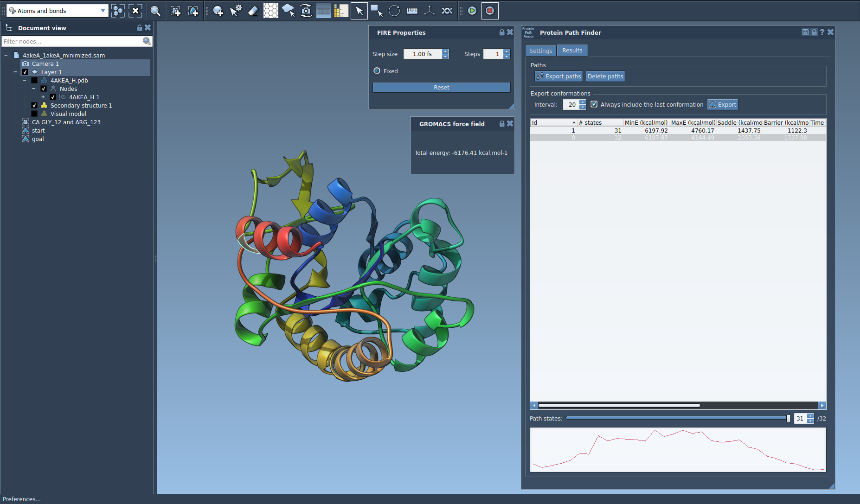Select the ruler measurement tool

pos(412,11)
